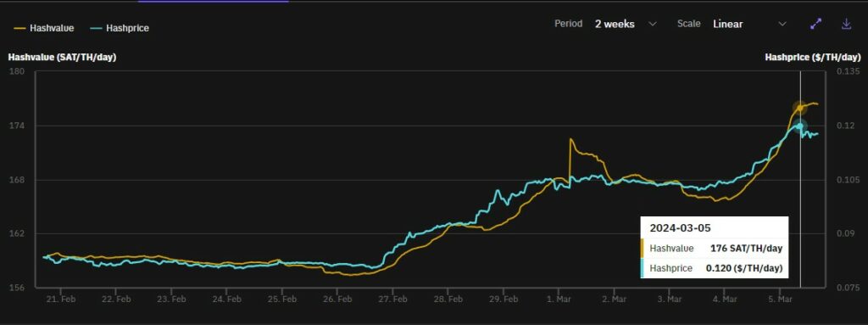Screen dimensions: 868x325
Task: Click the 156 left axis value
Action: click(16, 288)
